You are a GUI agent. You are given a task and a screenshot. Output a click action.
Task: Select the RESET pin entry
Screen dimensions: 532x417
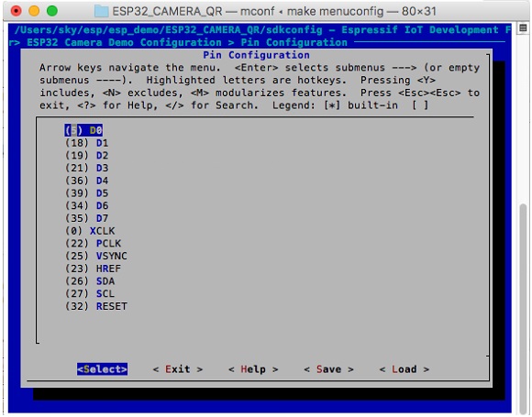click(x=96, y=306)
